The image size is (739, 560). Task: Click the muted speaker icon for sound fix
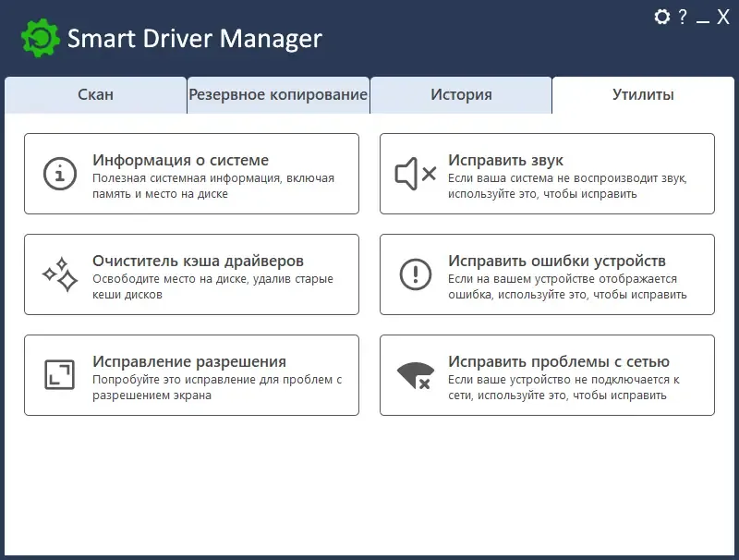tap(413, 173)
